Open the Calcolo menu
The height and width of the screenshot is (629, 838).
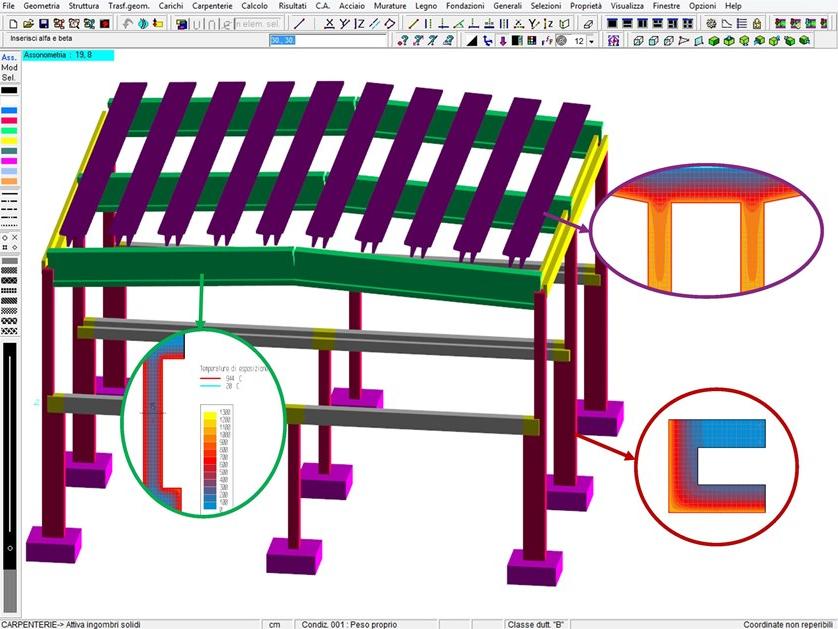pyautogui.click(x=254, y=6)
